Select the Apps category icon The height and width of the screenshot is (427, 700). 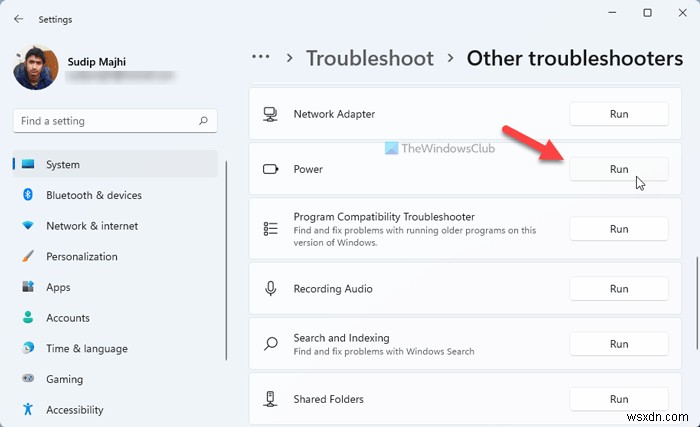pos(27,287)
